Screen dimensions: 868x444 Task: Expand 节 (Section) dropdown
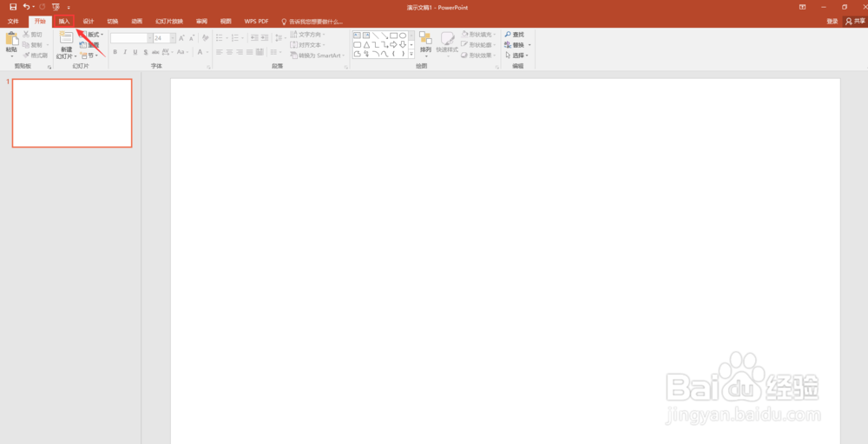[89, 55]
